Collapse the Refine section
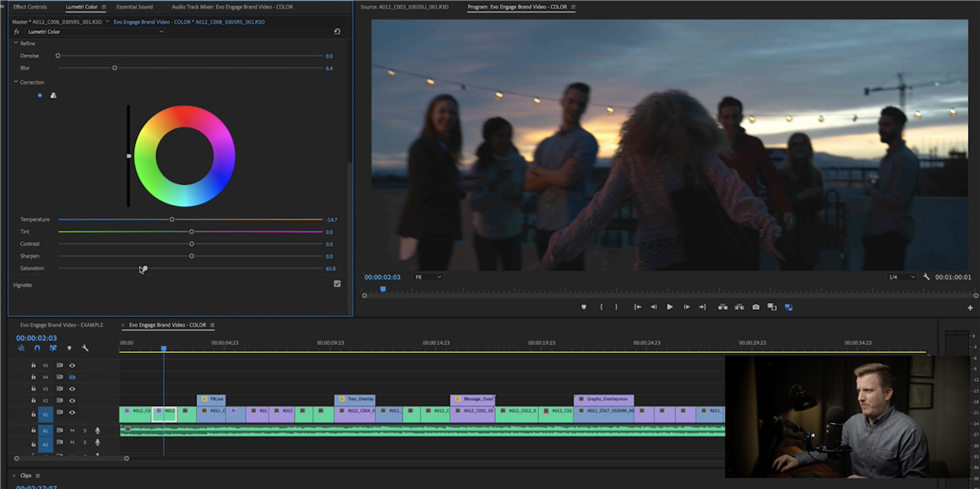This screenshot has width=980, height=489. click(15, 43)
